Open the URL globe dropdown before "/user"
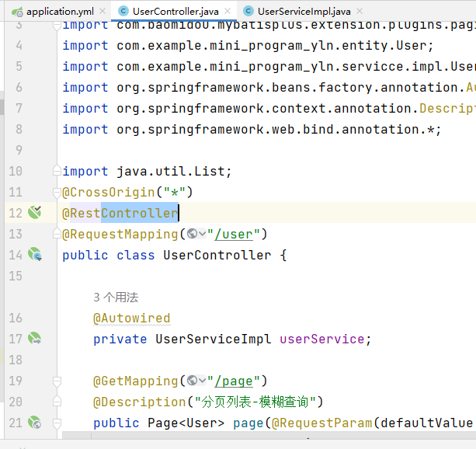Image resolution: width=476 pixels, height=449 pixels. (196, 234)
